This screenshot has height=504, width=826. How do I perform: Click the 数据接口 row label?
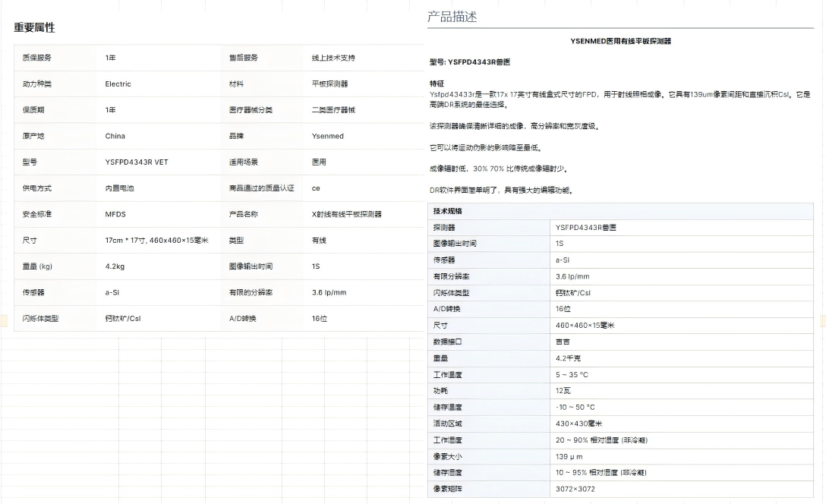[x=448, y=342]
